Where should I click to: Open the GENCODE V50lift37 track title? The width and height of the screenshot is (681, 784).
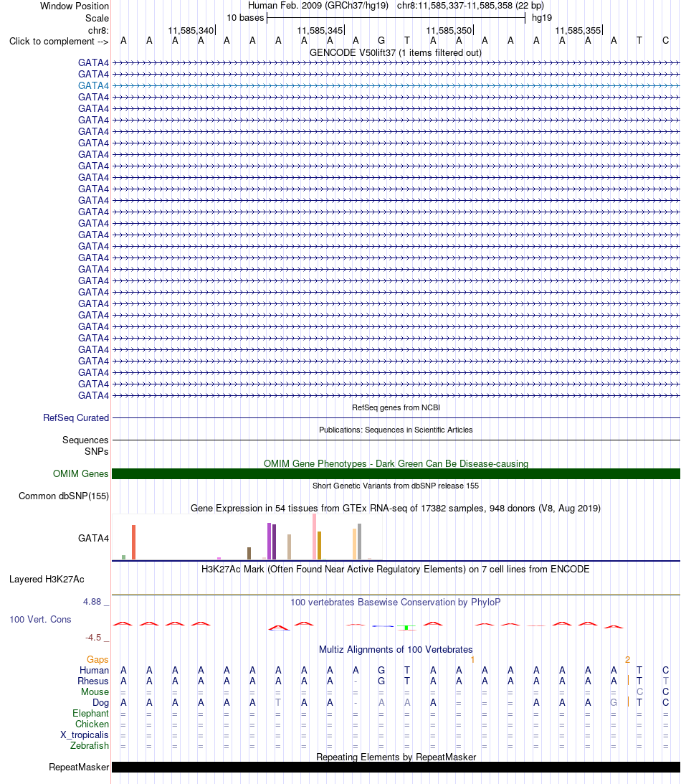point(396,52)
